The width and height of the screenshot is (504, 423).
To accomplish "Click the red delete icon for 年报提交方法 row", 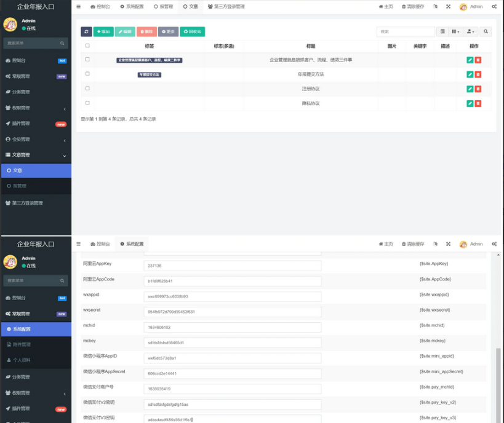I will coord(478,74).
